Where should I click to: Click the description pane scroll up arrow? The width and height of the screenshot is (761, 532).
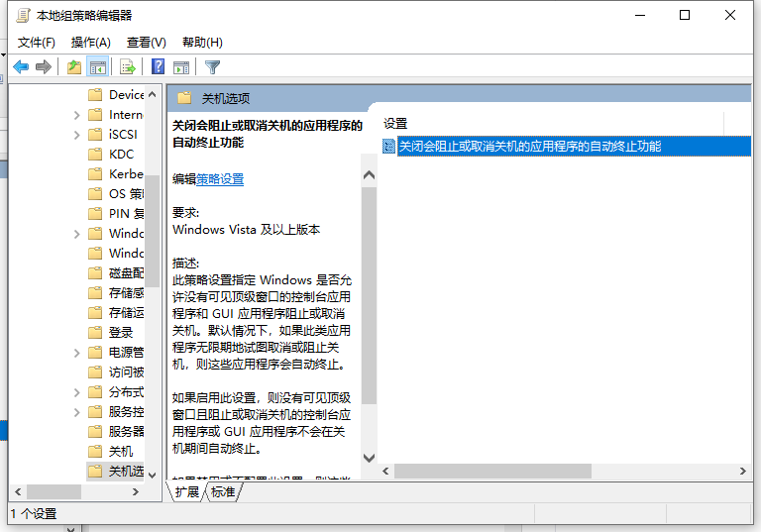369,174
